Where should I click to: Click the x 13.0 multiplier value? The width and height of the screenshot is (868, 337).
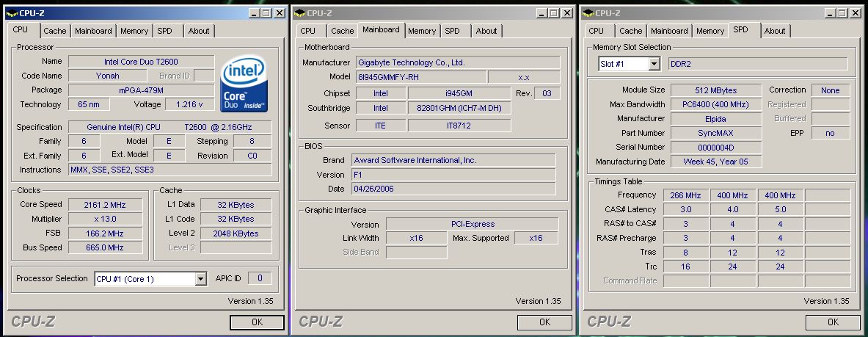click(x=105, y=219)
